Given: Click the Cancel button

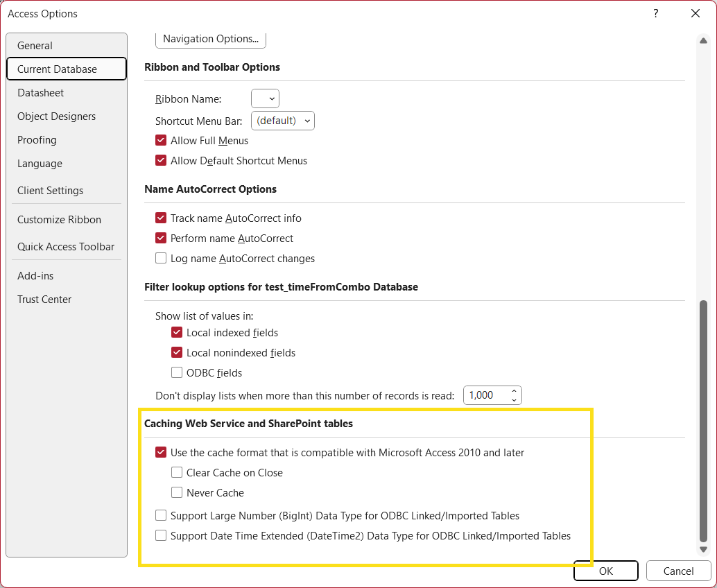Looking at the screenshot, I should click(678, 571).
